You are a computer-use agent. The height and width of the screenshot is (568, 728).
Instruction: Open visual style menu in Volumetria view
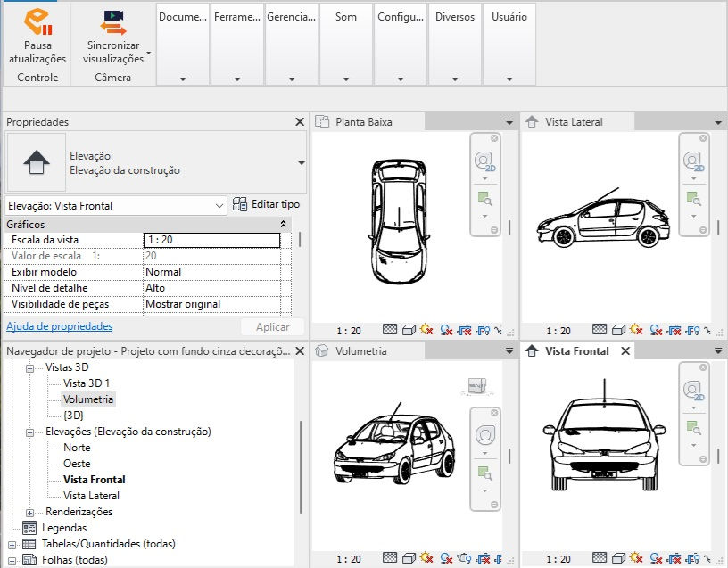point(409,558)
